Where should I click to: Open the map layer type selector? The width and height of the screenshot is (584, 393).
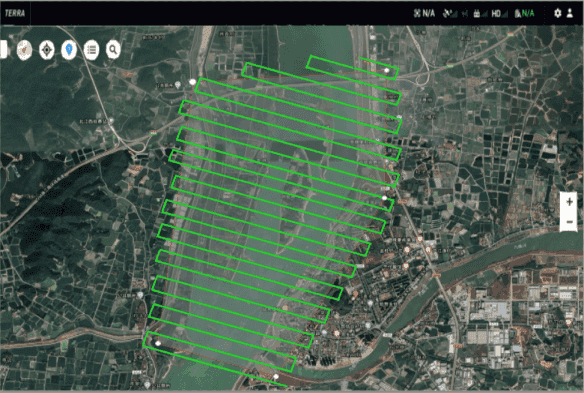pyautogui.click(x=24, y=50)
